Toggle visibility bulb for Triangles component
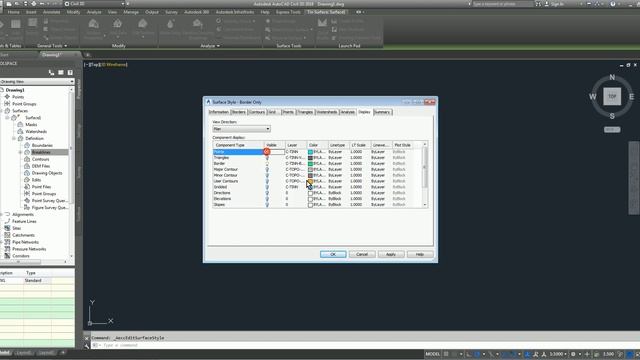Viewport: 640px width, 360px height. [267, 158]
